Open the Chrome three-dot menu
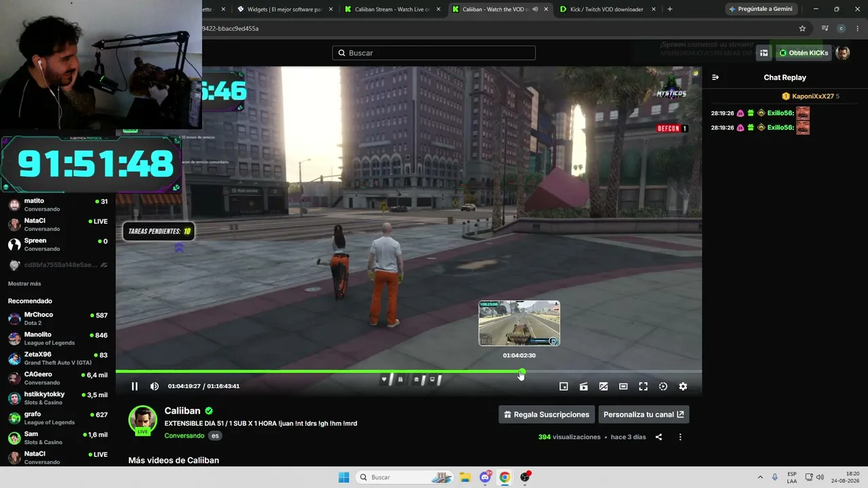The image size is (868, 488). pyautogui.click(x=858, y=28)
